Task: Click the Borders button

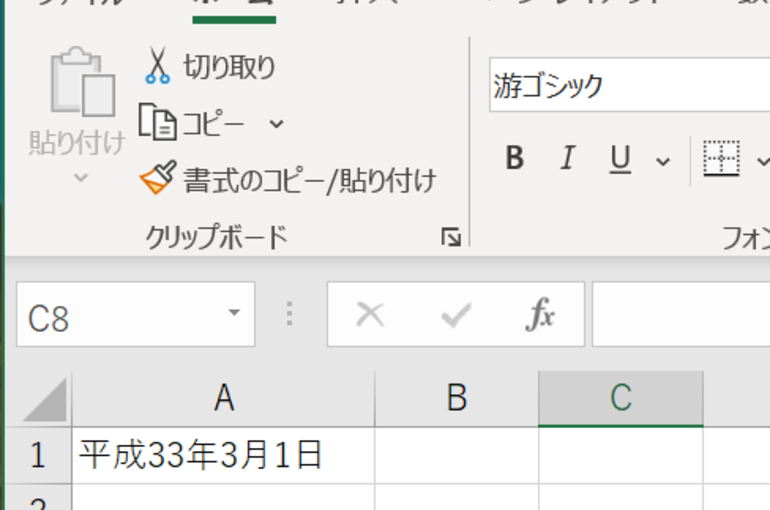Action: coord(721,158)
